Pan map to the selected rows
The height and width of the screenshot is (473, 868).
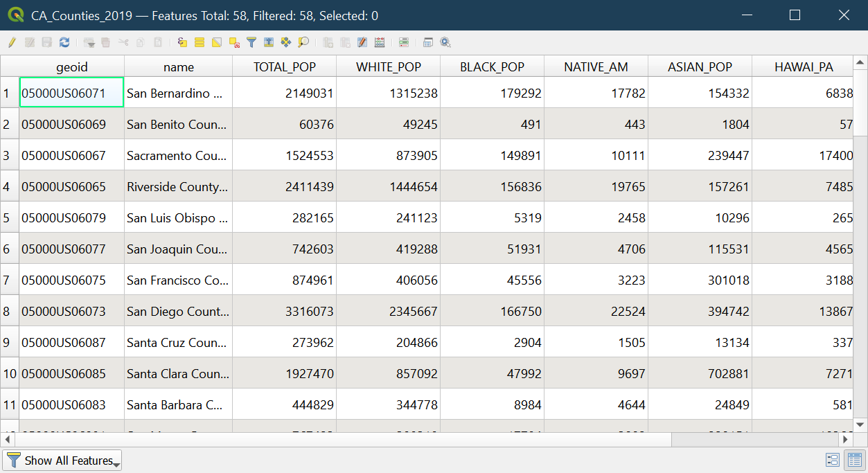coord(286,42)
